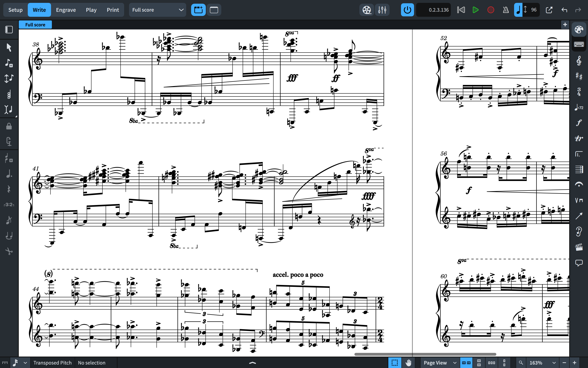This screenshot has width=588, height=368.
Task: Zoom out with the minus button
Action: coord(564,363)
